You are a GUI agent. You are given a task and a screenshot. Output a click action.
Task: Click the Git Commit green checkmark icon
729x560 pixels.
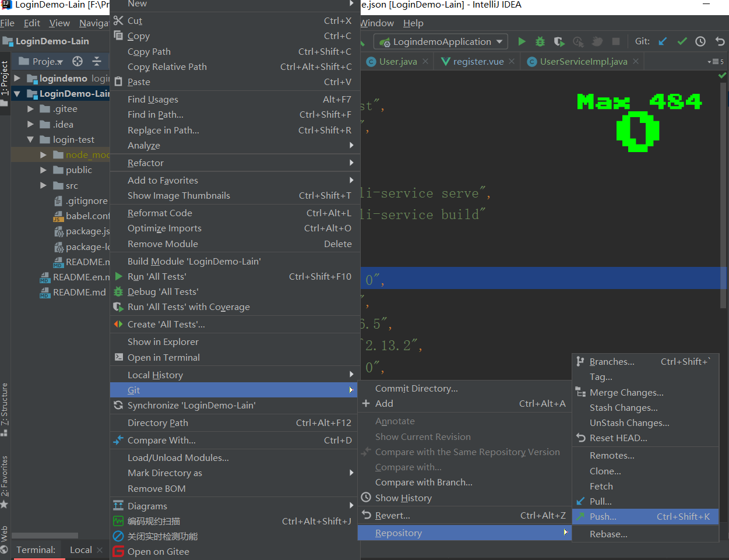click(x=682, y=41)
